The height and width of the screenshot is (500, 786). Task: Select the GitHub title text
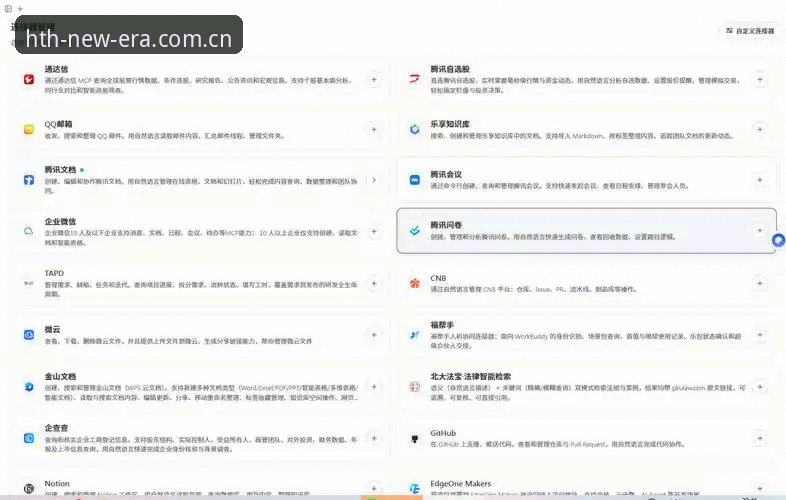click(443, 433)
